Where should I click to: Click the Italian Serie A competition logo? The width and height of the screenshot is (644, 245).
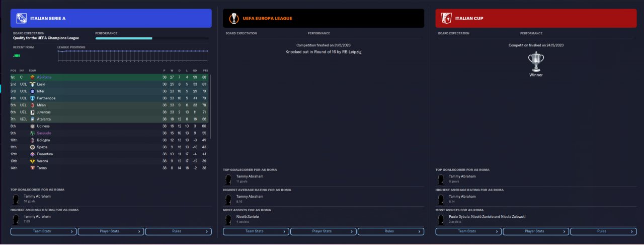[x=22, y=18]
